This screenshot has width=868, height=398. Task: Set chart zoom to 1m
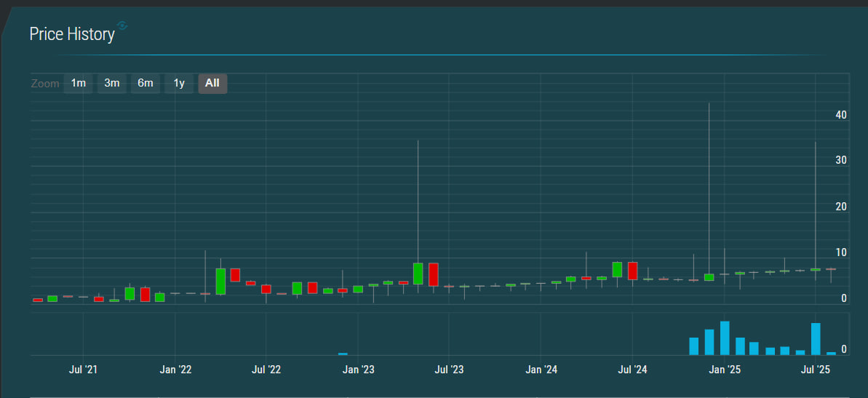78,84
